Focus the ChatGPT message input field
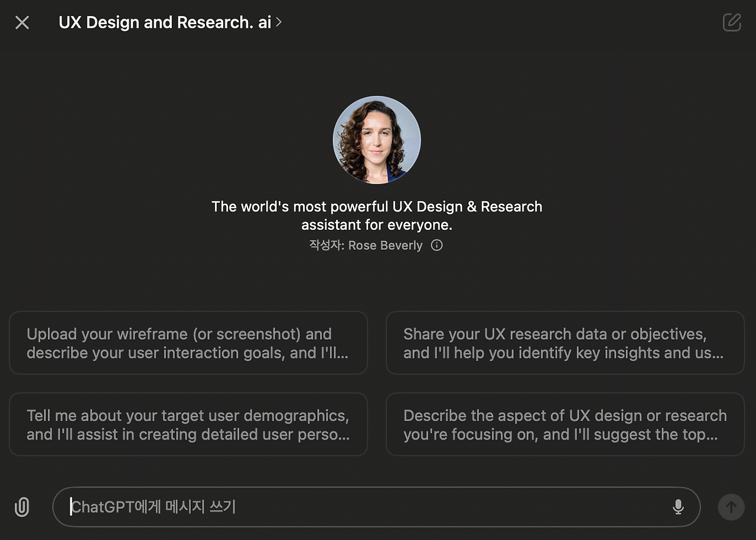Screen dimensions: 756x540 [376, 507]
